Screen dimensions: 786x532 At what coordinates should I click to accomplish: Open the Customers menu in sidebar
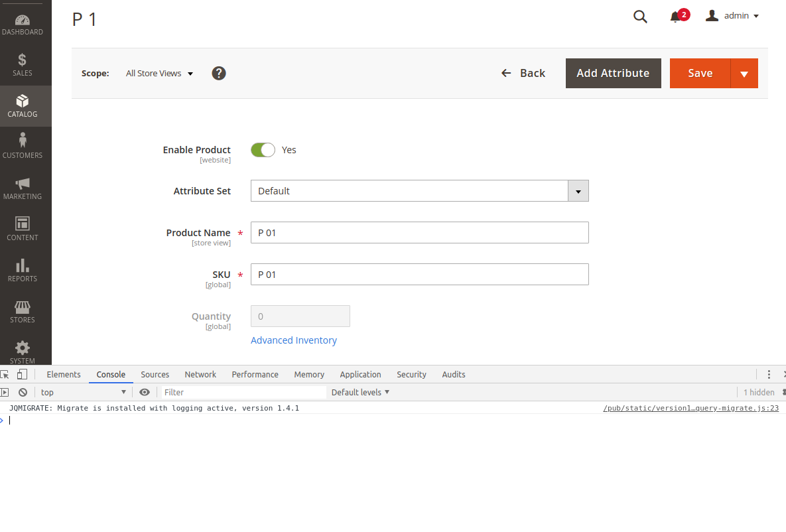point(23,147)
